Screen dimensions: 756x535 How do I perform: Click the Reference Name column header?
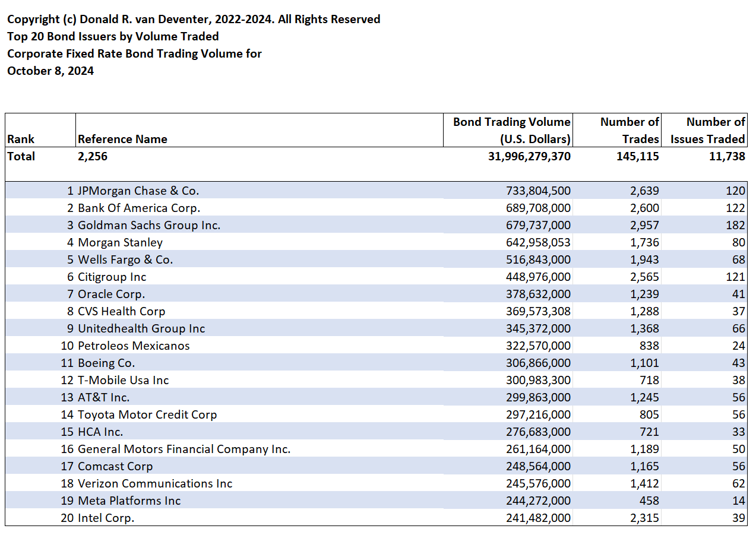[x=122, y=139]
